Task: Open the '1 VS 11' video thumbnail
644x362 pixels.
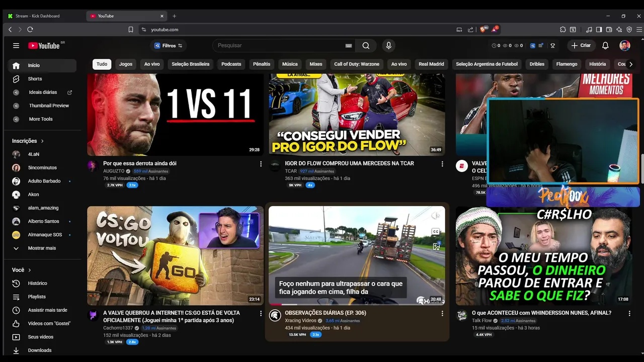Action: [175, 115]
